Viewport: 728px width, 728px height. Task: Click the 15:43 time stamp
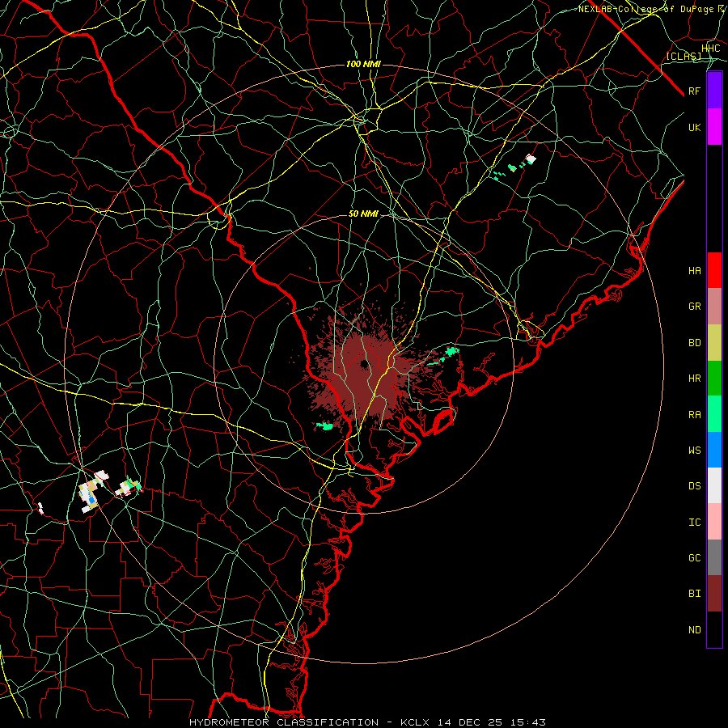coord(529,722)
